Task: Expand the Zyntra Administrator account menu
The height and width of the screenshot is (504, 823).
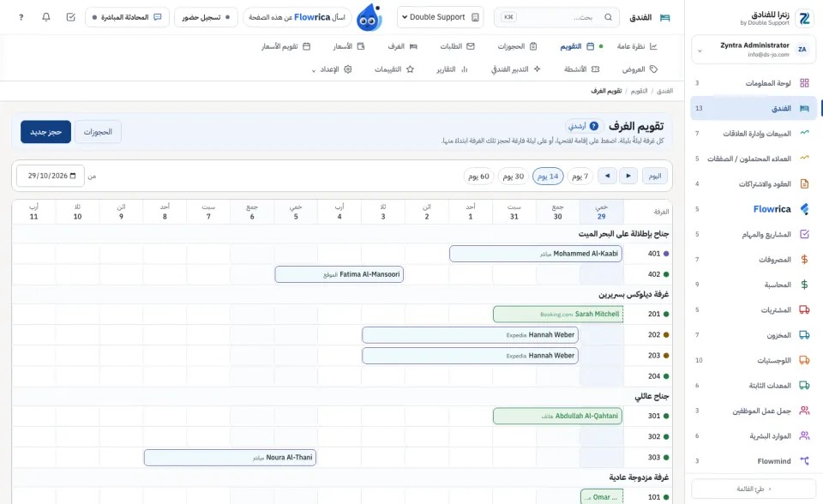Action: tap(754, 50)
